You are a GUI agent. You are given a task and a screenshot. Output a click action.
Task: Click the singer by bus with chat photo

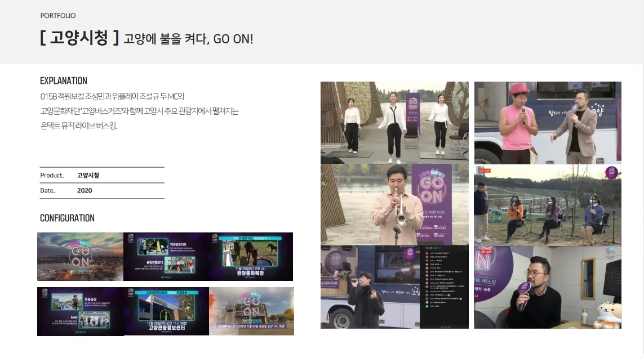394,286
